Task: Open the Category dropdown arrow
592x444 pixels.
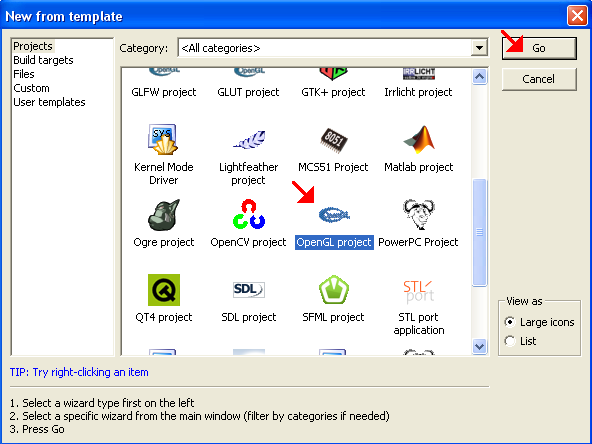Action: point(479,48)
